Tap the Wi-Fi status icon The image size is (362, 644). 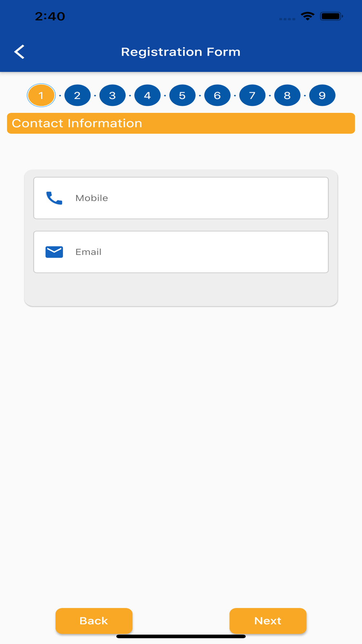308,16
